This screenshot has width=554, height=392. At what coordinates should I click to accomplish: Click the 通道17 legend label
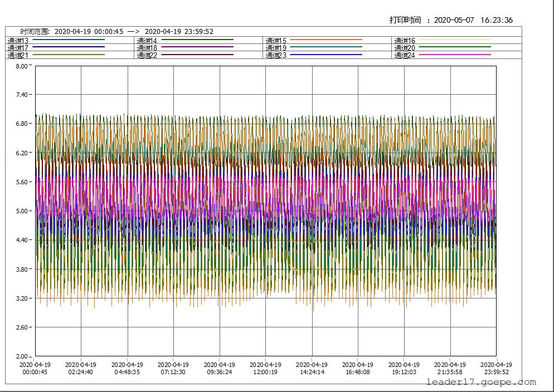pyautogui.click(x=18, y=48)
